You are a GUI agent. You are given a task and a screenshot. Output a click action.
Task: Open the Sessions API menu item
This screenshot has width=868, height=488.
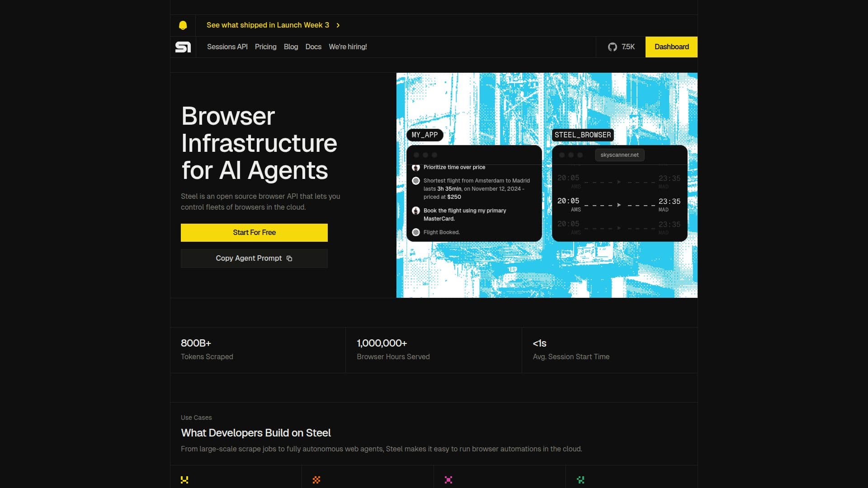point(227,47)
